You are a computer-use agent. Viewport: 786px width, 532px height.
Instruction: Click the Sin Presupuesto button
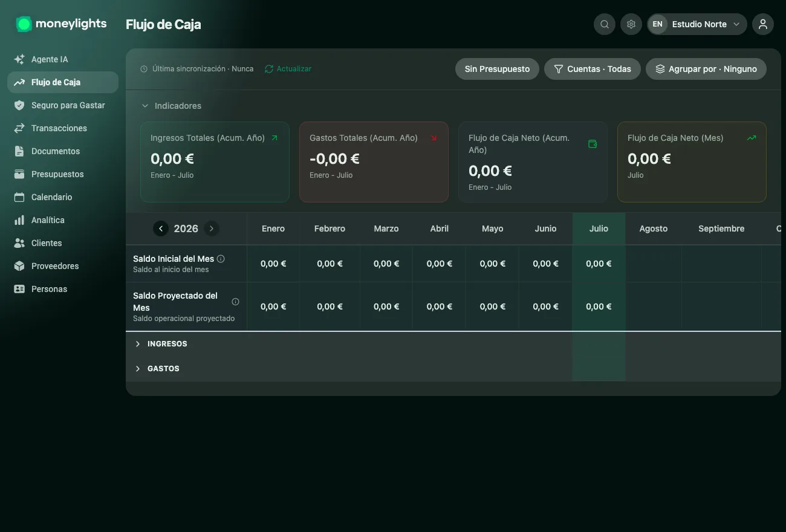click(x=497, y=69)
